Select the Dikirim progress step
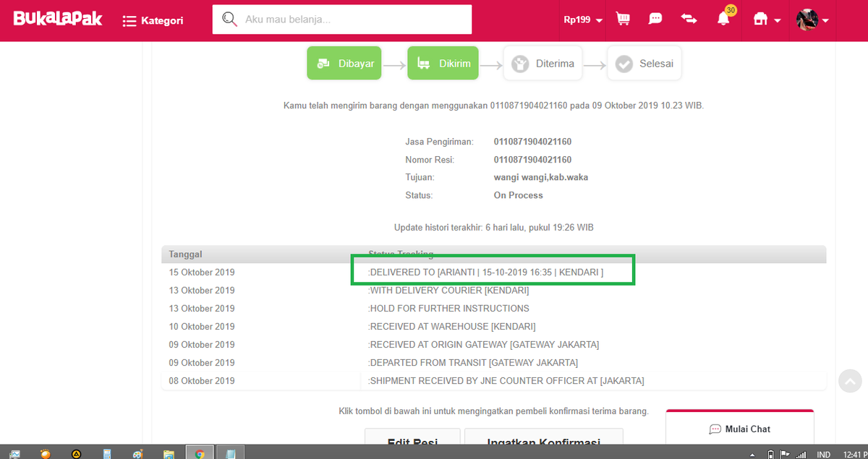Image resolution: width=868 pixels, height=459 pixels. pyautogui.click(x=443, y=64)
